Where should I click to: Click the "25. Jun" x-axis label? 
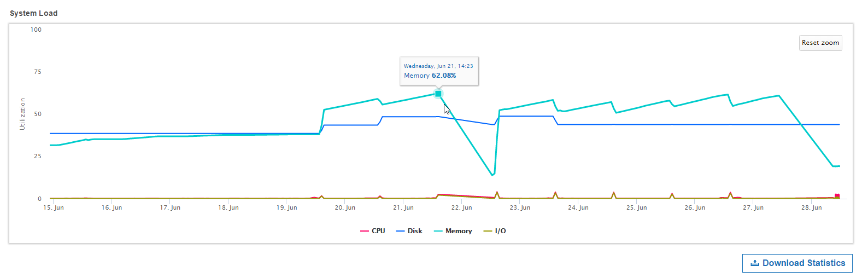pyautogui.click(x=636, y=208)
